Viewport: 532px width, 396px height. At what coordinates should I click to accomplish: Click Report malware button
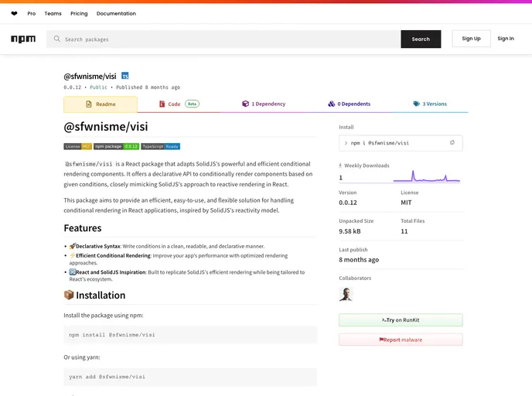[x=401, y=340]
